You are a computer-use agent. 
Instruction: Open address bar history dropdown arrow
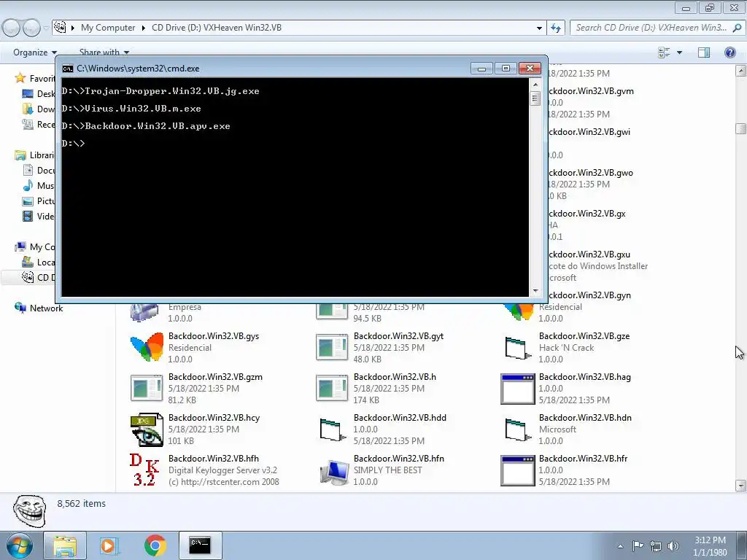539,28
